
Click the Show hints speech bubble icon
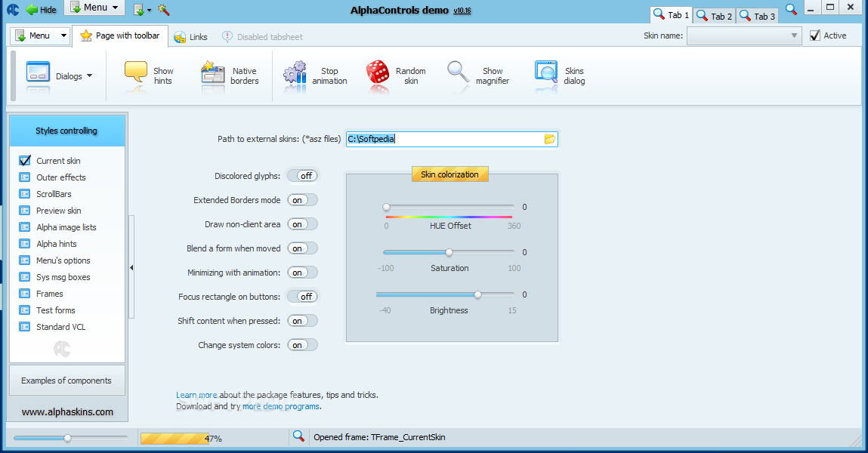[x=136, y=73]
